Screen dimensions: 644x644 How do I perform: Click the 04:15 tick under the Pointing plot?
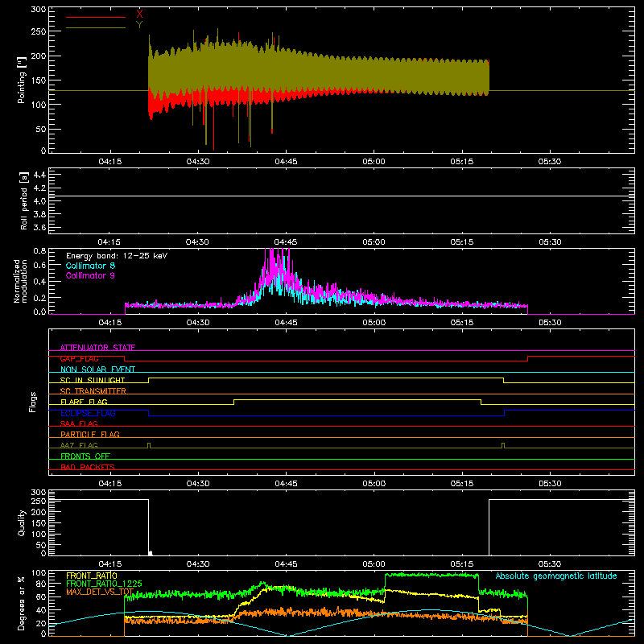tap(109, 162)
